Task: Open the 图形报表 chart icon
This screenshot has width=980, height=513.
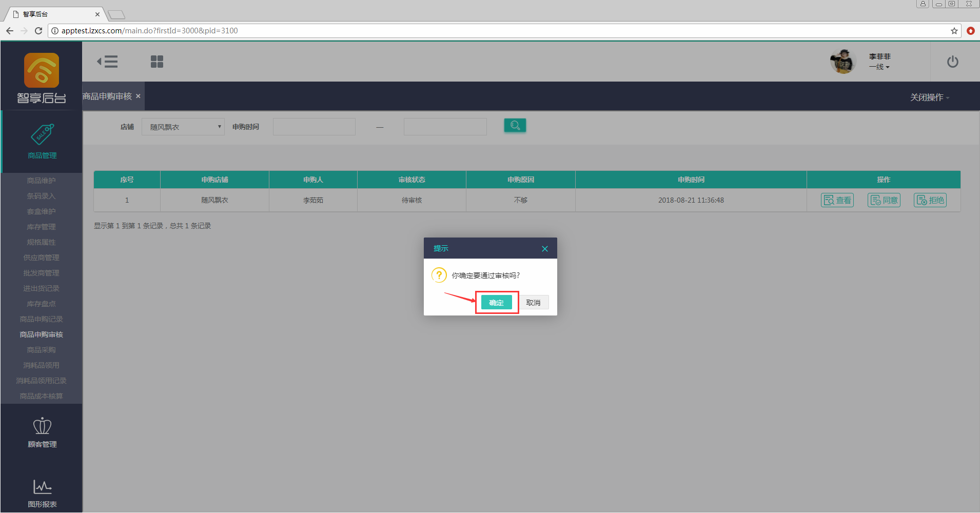Action: 42,487
